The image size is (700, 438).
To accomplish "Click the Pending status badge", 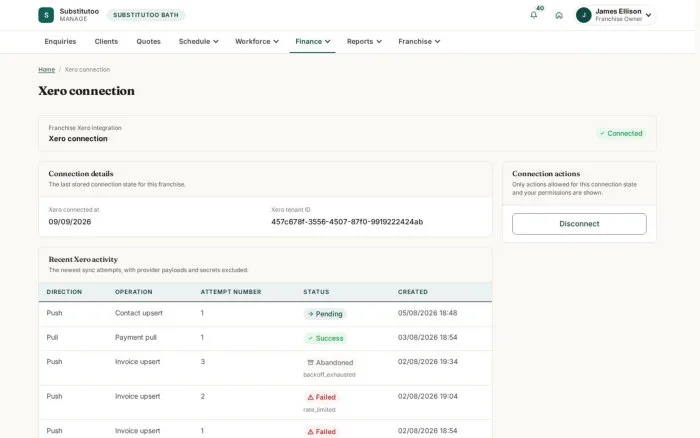I will [x=325, y=314].
